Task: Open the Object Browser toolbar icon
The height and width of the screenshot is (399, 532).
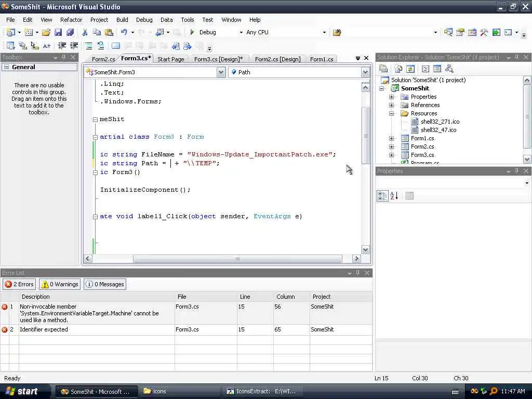Action: click(472, 32)
